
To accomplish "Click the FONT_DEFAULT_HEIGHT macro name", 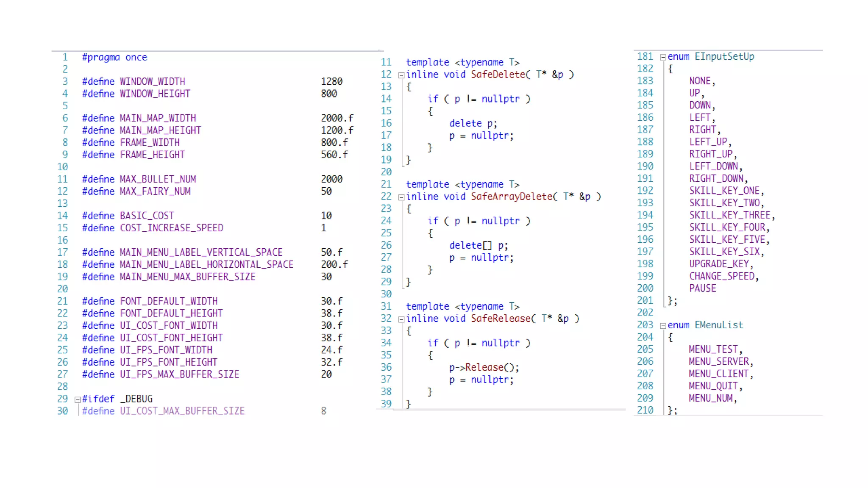I will click(171, 313).
